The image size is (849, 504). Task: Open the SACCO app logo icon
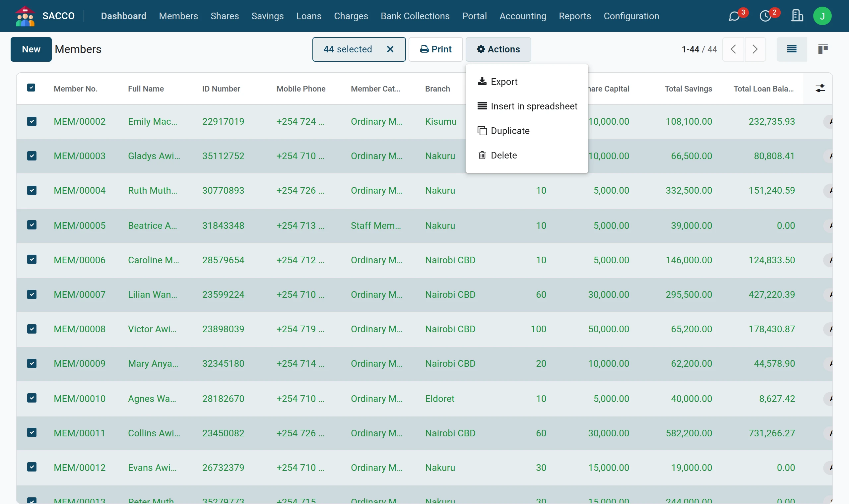click(x=25, y=16)
